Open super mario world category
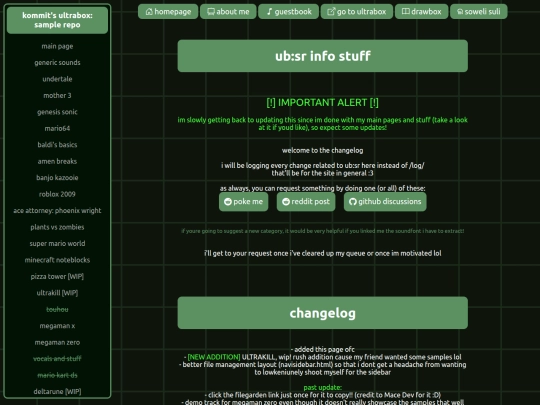540x405 pixels. pyautogui.click(x=57, y=243)
